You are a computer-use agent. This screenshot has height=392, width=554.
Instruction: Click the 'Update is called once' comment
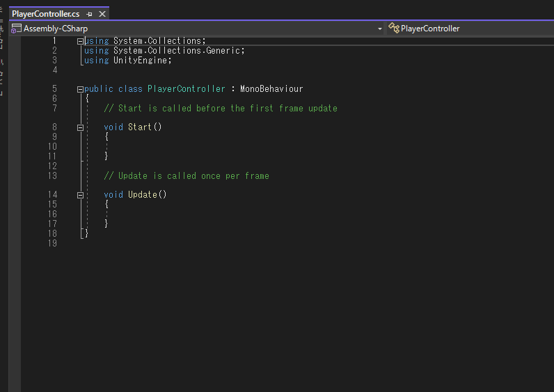pyautogui.click(x=187, y=175)
